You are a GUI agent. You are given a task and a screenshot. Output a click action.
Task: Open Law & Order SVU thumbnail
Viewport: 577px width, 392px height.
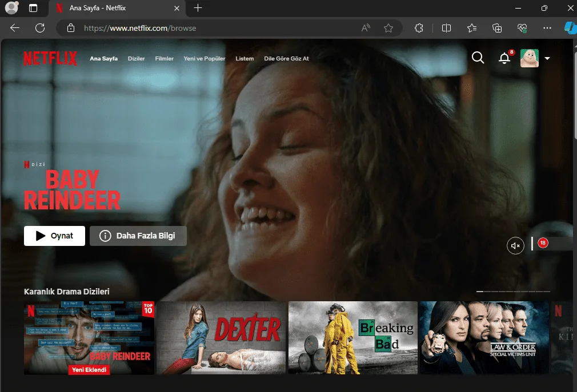coord(484,338)
